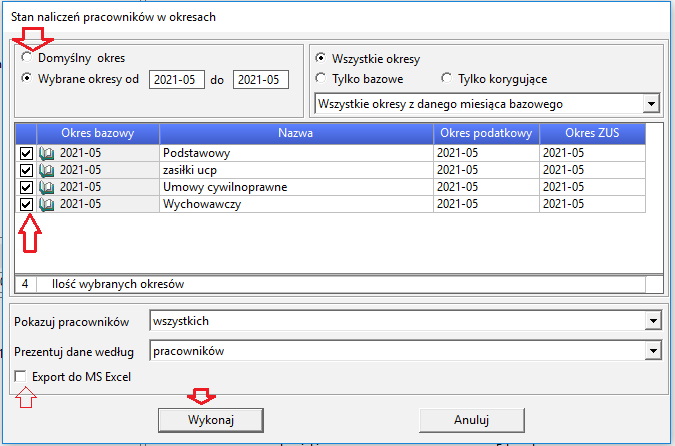Select the Podstawowy name cell
Screen dimensions: 675x446
click(x=296, y=153)
